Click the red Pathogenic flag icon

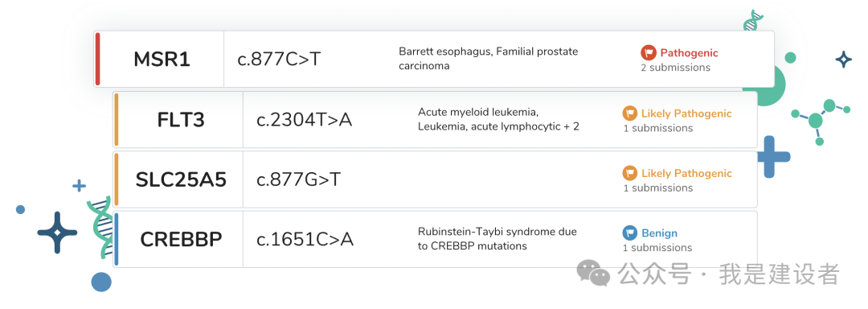[x=649, y=53]
